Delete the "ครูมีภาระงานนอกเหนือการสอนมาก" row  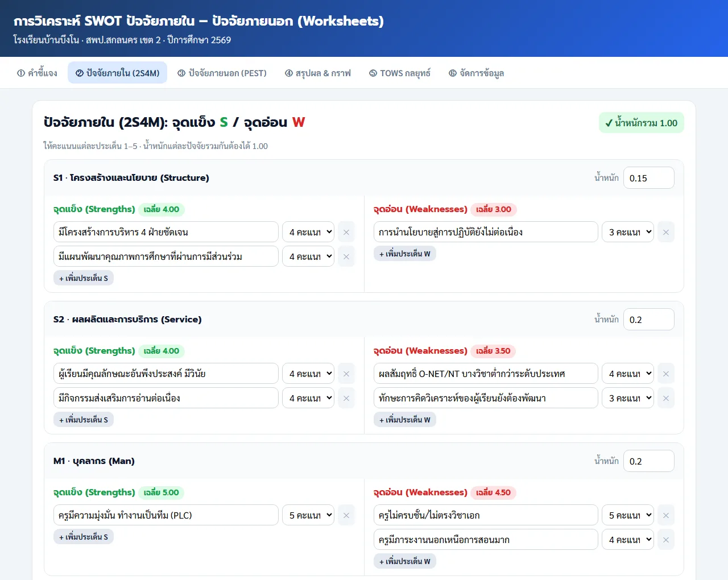coord(665,540)
